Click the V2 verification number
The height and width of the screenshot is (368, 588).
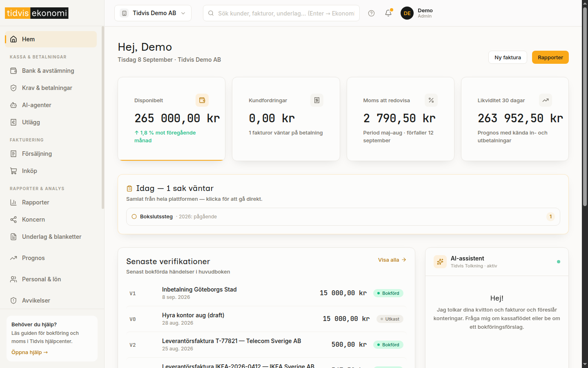[x=133, y=345]
